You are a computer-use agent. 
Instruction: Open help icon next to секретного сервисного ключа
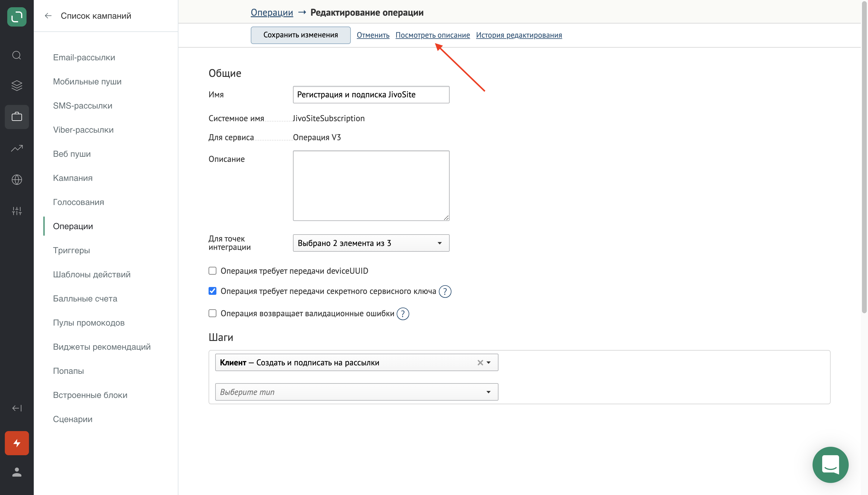point(445,291)
